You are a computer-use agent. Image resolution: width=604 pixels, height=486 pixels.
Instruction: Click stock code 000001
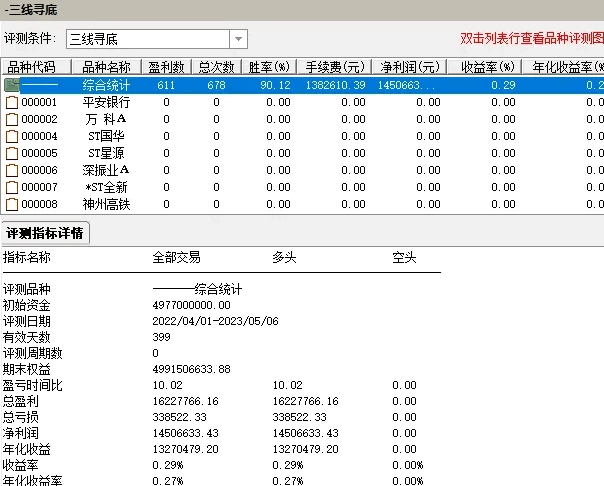[39, 102]
